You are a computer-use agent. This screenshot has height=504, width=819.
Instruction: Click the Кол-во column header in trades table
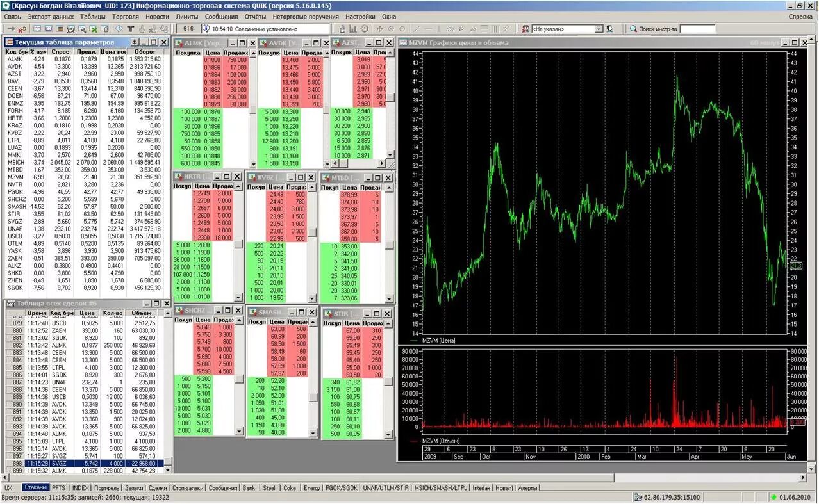(112, 313)
